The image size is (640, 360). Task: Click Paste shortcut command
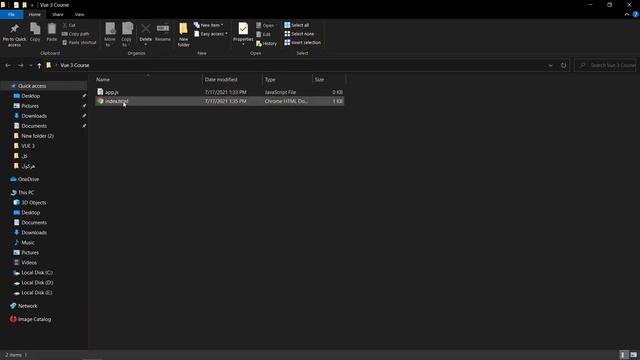click(x=79, y=42)
